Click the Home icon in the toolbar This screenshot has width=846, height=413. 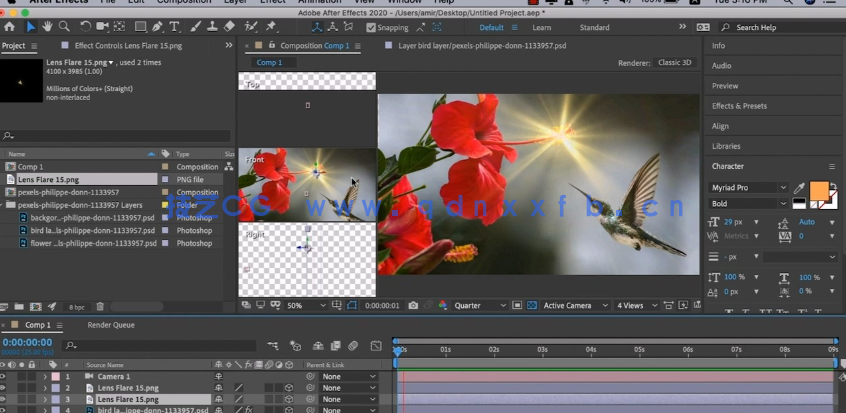(x=9, y=26)
